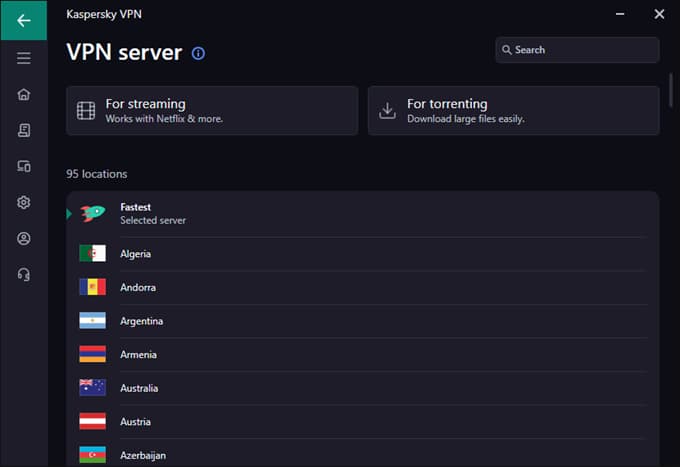This screenshot has height=467, width=680.
Task: Open the support headset icon in sidebar
Action: [x=24, y=274]
